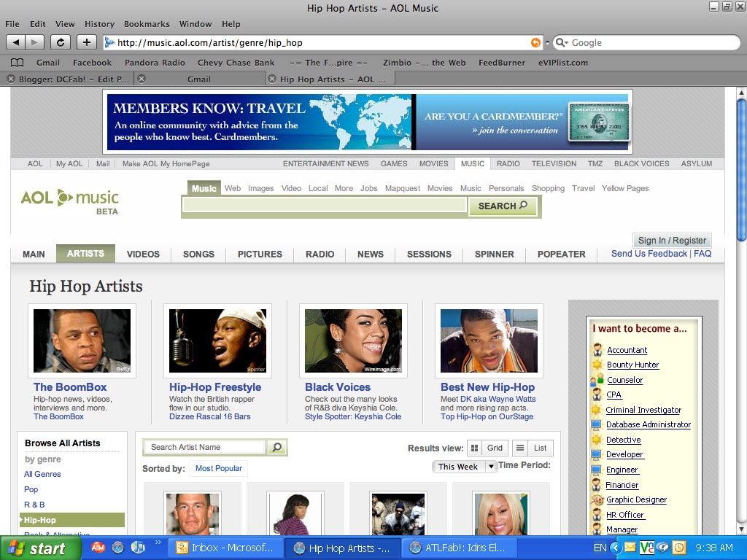Image resolution: width=747 pixels, height=560 pixels.
Task: Open the History menu
Action: (99, 24)
